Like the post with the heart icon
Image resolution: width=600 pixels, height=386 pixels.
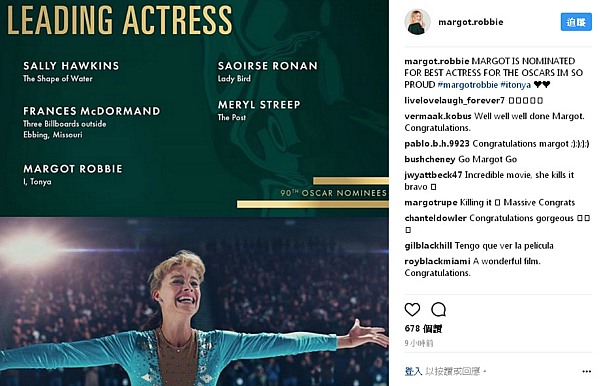point(412,309)
